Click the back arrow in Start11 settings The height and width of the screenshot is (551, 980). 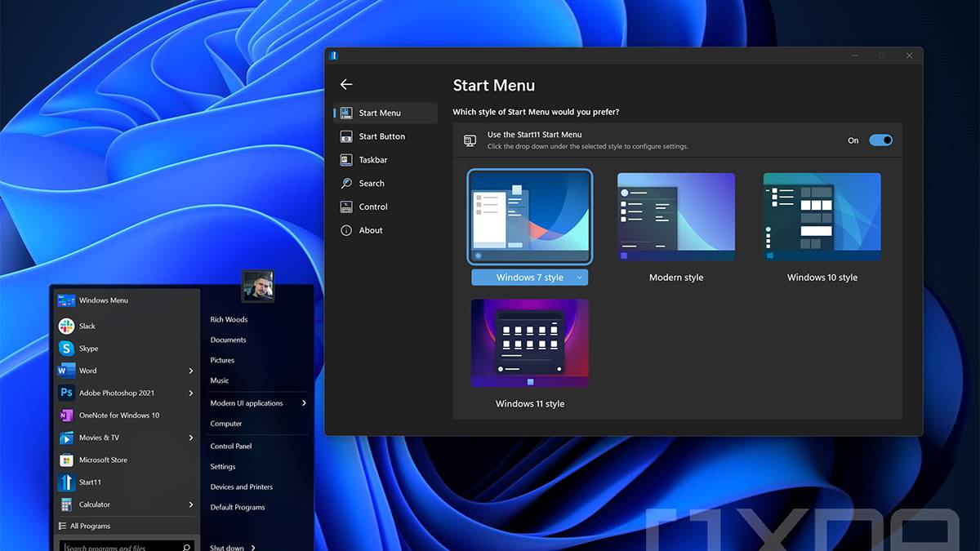346,85
